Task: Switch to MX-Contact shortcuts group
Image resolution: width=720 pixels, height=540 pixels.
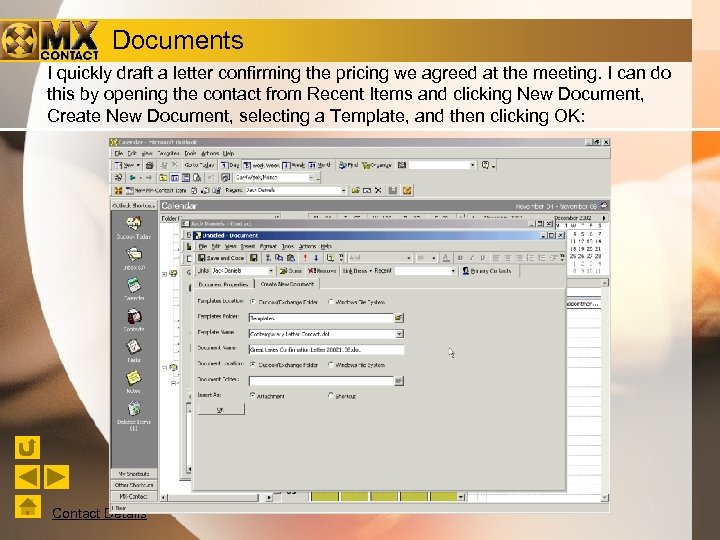Action: 134,496
